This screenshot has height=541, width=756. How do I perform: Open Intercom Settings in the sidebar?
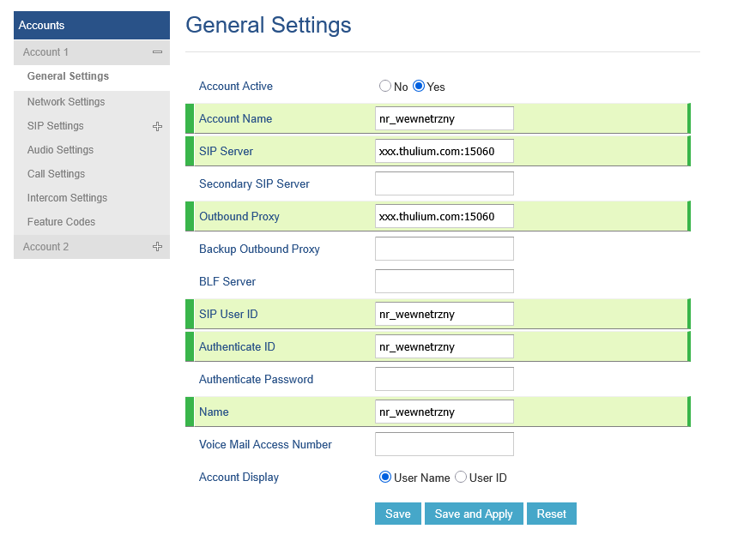[x=67, y=198]
